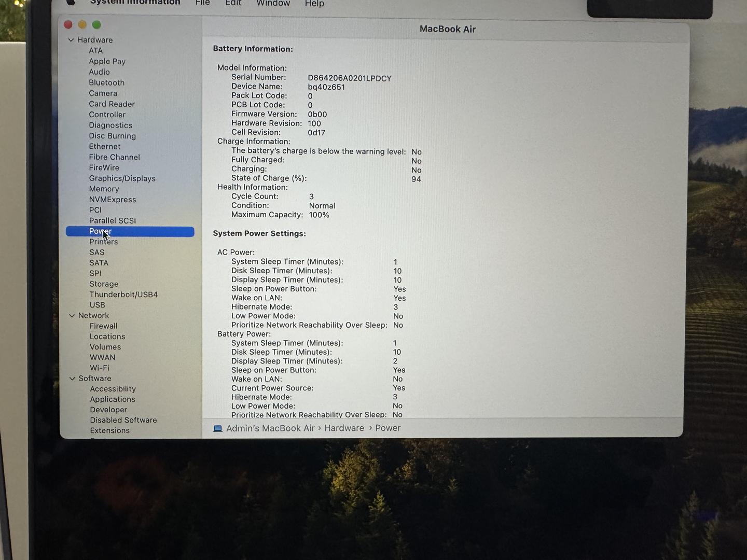Image resolution: width=747 pixels, height=560 pixels.
Task: Open the File menu
Action: tap(203, 3)
